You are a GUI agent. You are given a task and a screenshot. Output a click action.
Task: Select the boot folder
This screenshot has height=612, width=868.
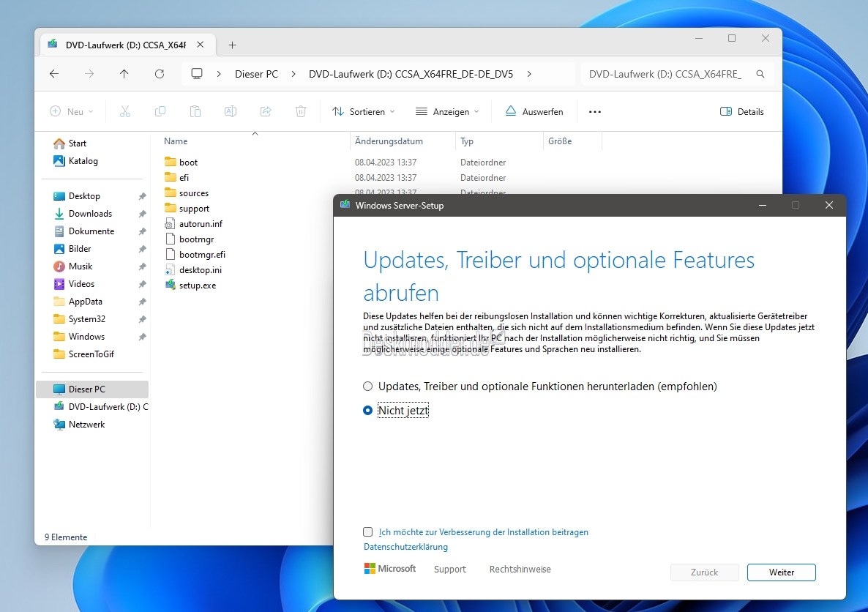(x=181, y=163)
